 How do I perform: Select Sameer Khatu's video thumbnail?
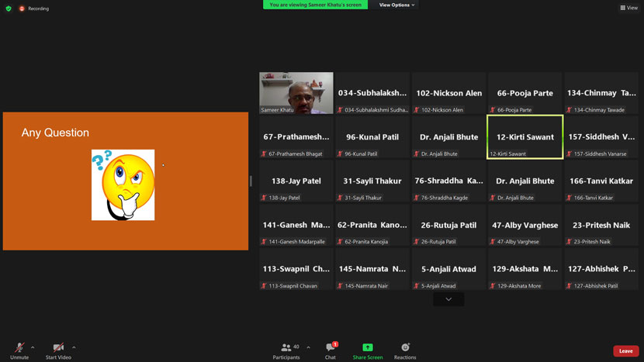(x=296, y=93)
